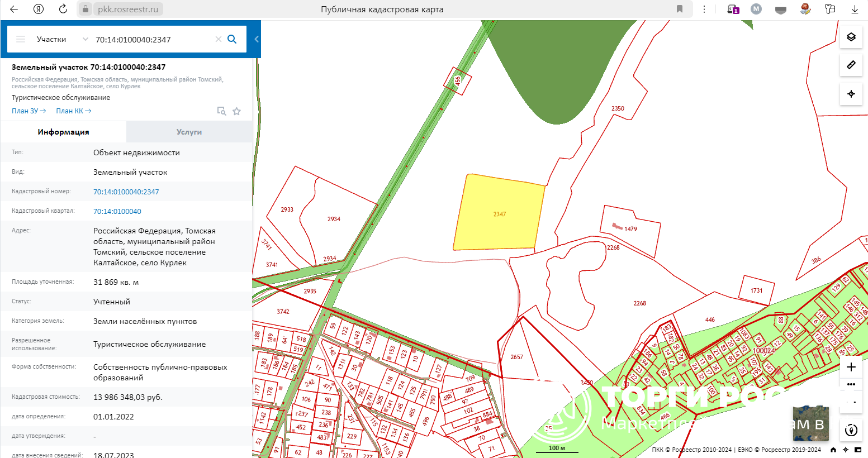This screenshot has height=458, width=868.
Task: Click the find-on-map icon in panel
Action: pos(221,111)
